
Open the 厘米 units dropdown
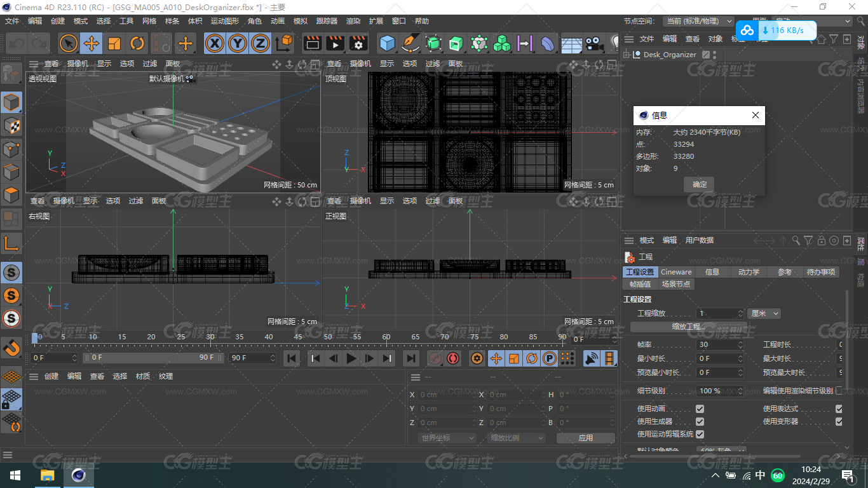764,313
